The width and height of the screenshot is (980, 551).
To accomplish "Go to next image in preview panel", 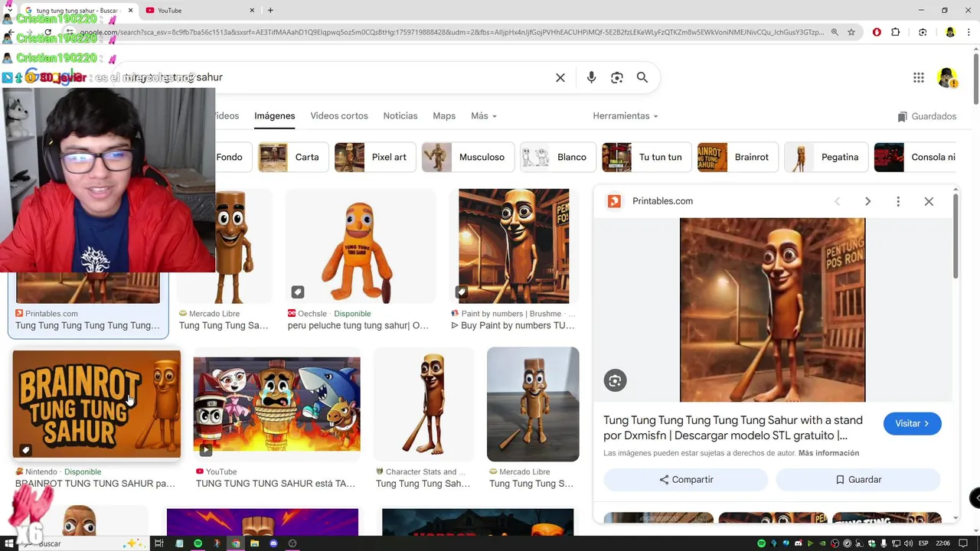I will point(867,201).
